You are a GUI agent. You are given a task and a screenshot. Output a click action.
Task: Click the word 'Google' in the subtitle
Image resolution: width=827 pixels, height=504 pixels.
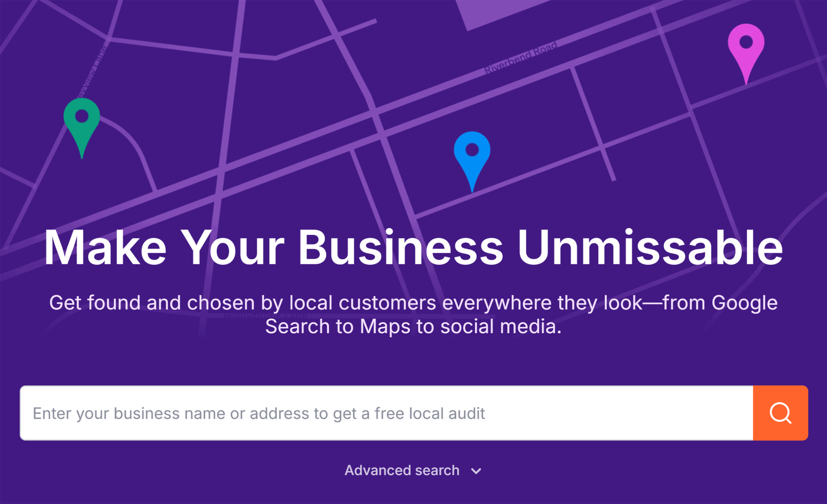click(744, 303)
